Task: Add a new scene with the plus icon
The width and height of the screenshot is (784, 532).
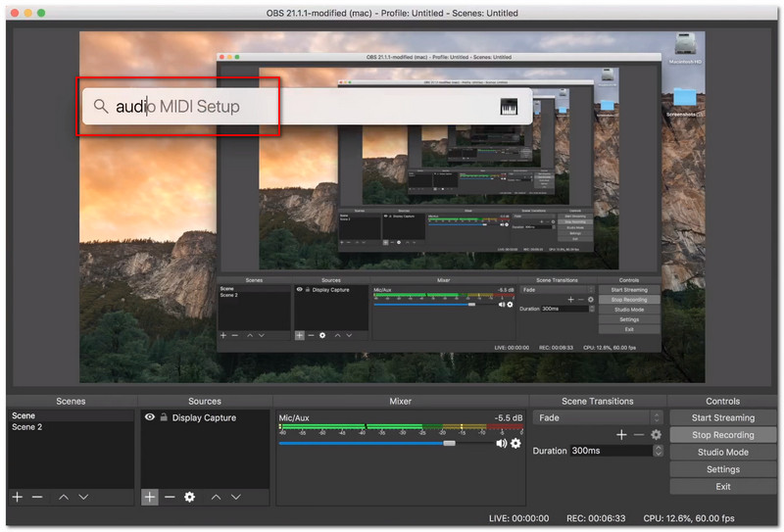Action: pos(17,497)
